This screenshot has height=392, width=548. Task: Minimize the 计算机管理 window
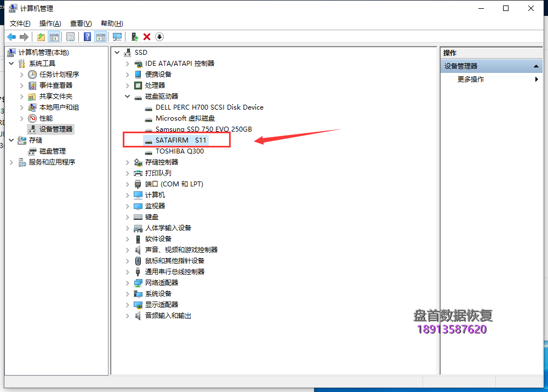click(481, 8)
